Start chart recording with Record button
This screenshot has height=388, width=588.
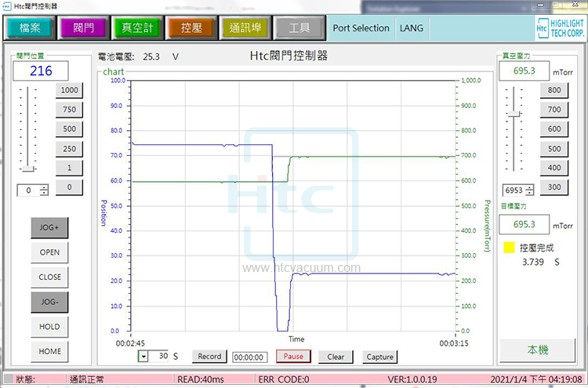coord(209,357)
